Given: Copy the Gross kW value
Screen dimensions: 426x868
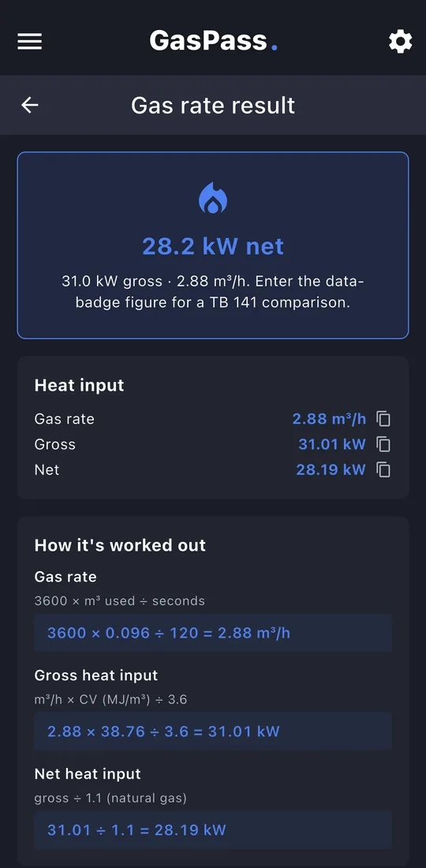Looking at the screenshot, I should [x=383, y=444].
